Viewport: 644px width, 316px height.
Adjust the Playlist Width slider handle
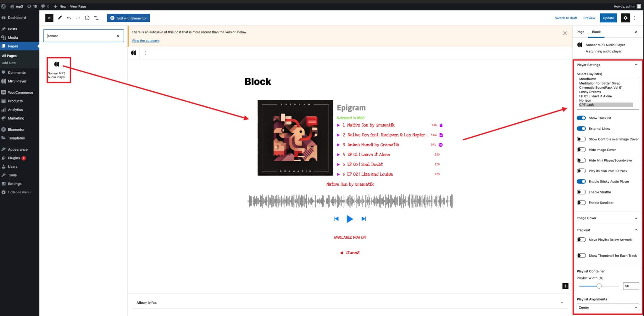(x=599, y=286)
